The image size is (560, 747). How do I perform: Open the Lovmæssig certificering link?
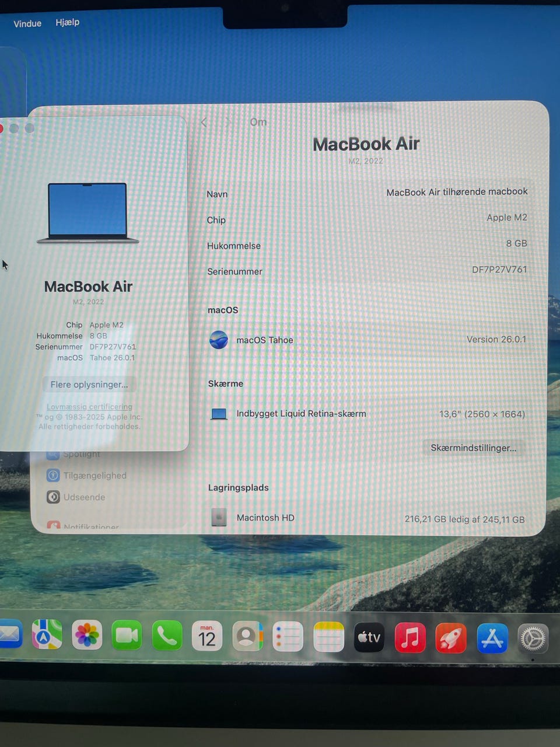point(89,407)
